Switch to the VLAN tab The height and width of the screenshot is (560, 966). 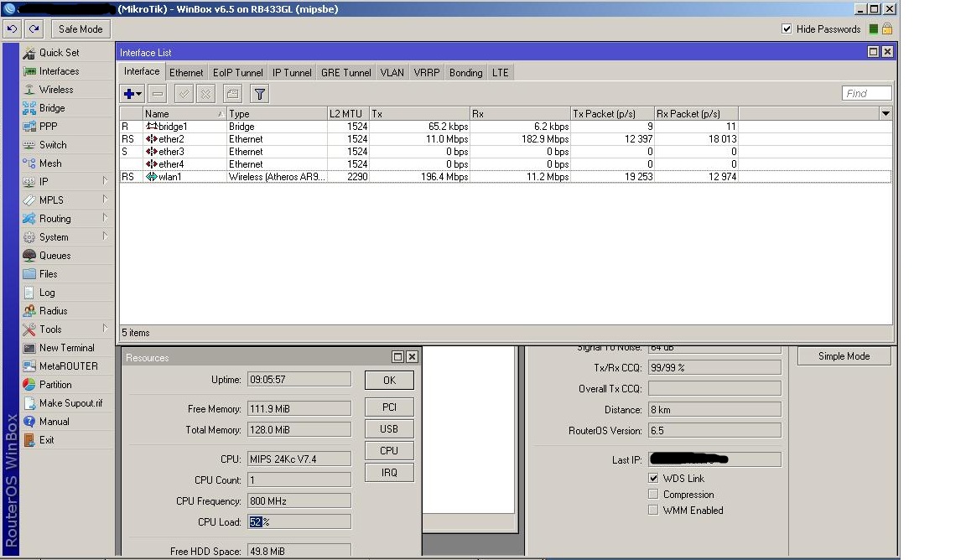coord(392,73)
